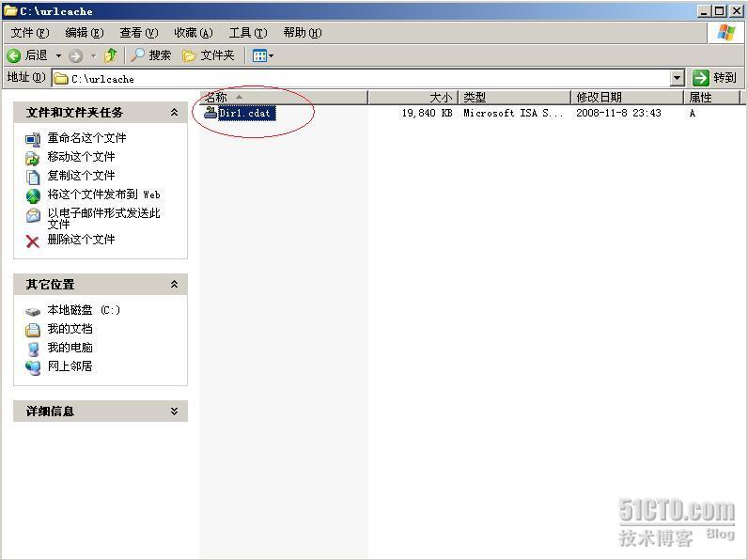Open 我的电脑 link
Screen dimensions: 748x560
pyautogui.click(x=70, y=348)
